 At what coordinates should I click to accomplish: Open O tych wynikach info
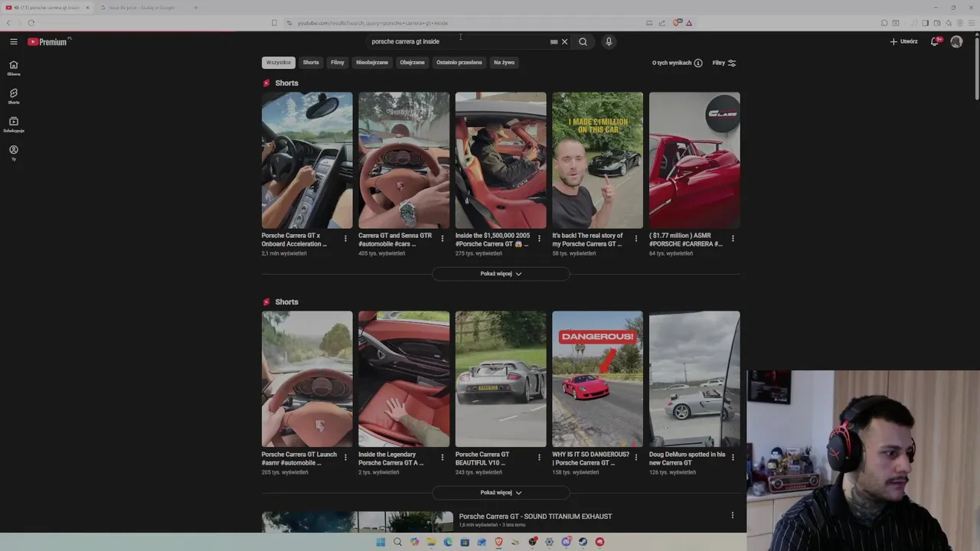(x=677, y=63)
